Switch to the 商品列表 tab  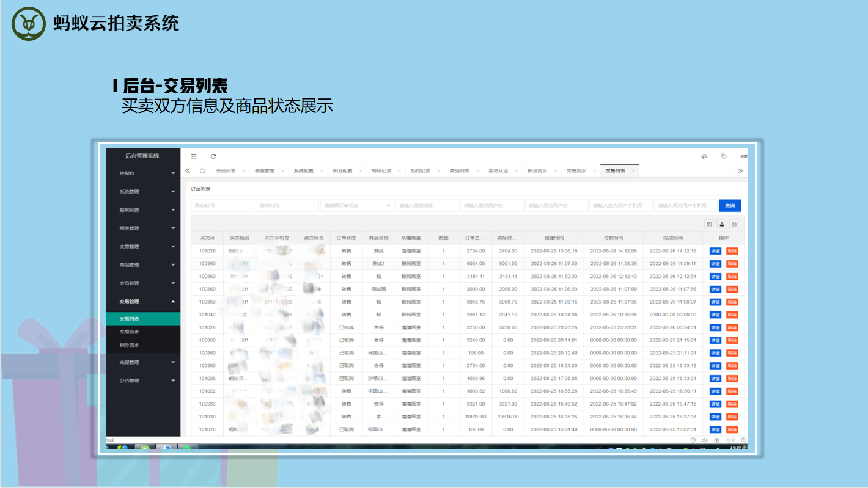pyautogui.click(x=459, y=171)
